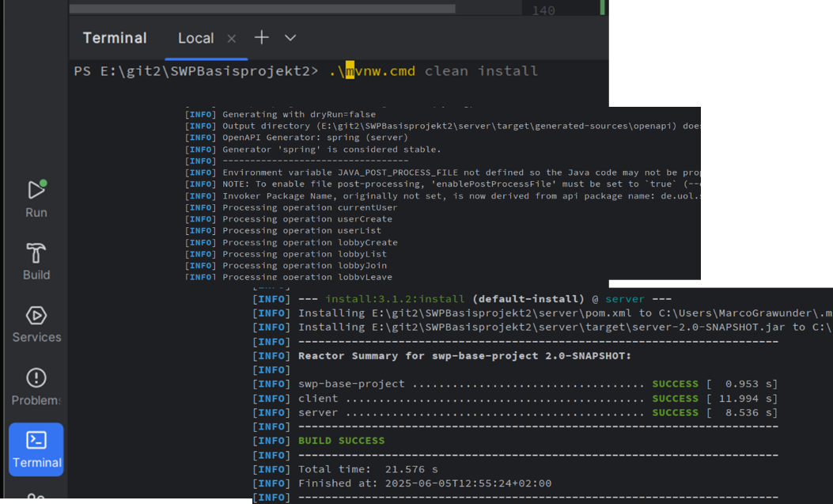The height and width of the screenshot is (504, 833).
Task: Expand the terminal shell options chevron
Action: tap(290, 38)
